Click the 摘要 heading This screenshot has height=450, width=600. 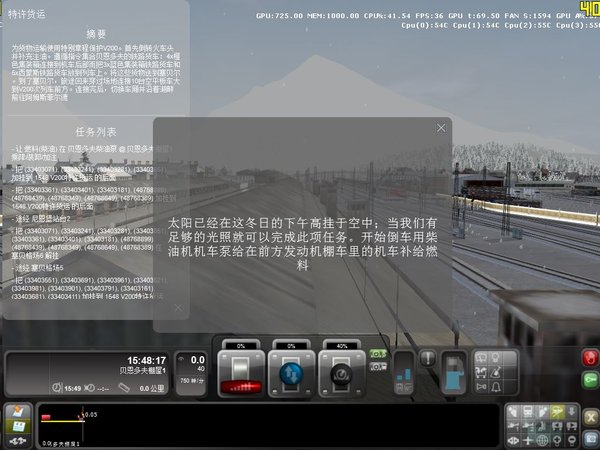pyautogui.click(x=96, y=34)
